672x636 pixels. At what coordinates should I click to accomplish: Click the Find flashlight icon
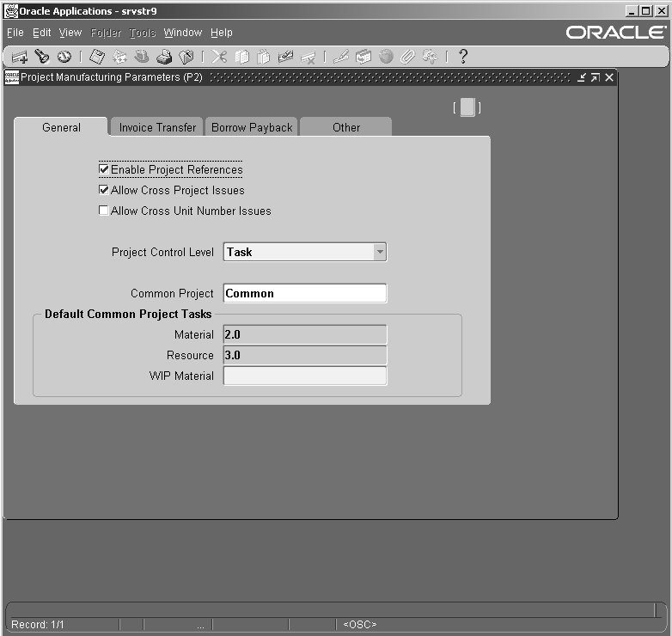click(x=42, y=57)
